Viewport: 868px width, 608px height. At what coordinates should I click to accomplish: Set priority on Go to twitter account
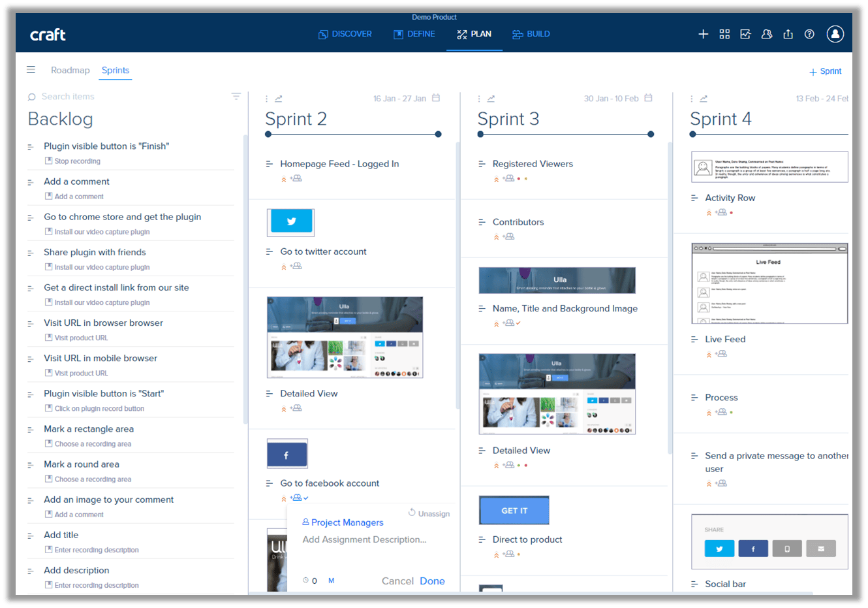[283, 266]
